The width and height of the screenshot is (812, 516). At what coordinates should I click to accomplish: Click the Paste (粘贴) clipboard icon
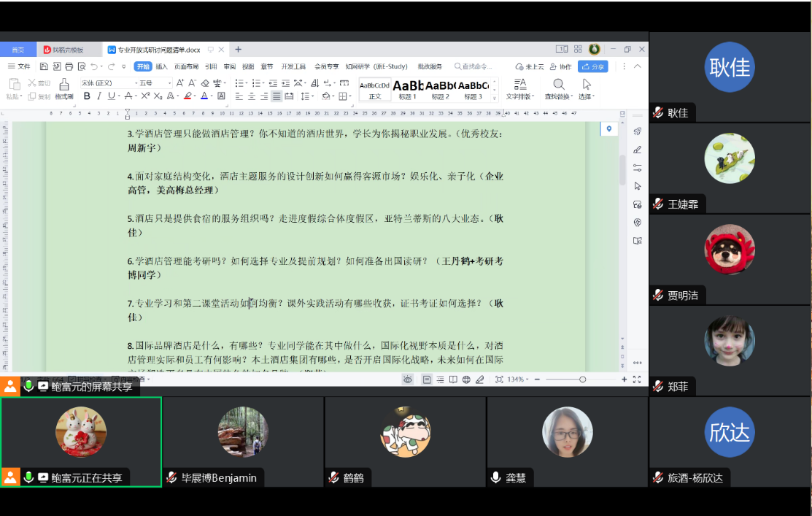point(15,85)
